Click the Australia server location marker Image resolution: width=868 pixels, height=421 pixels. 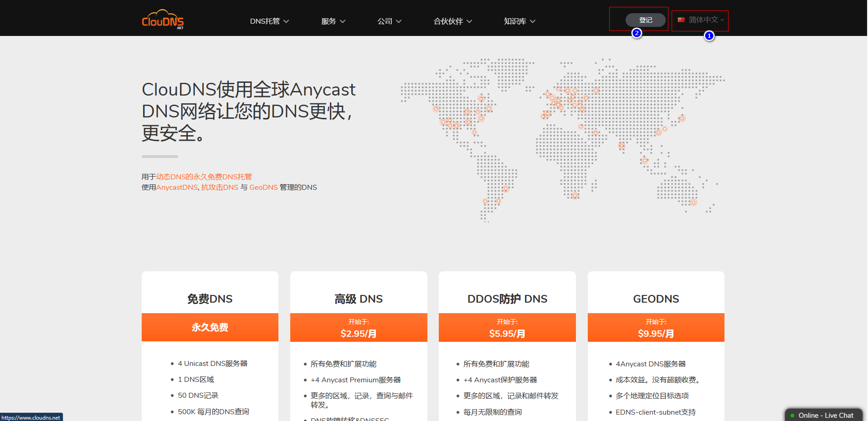[693, 203]
